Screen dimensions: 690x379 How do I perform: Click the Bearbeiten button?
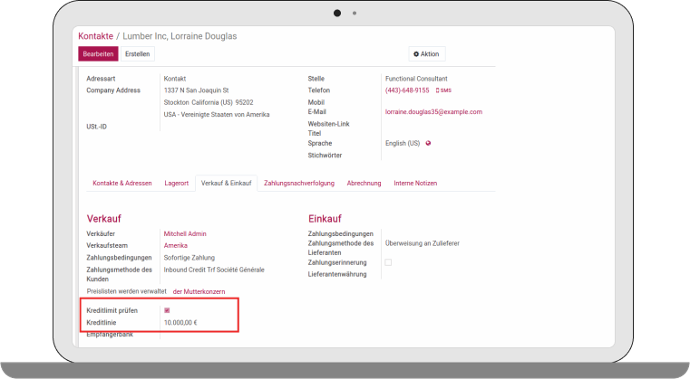tap(98, 54)
